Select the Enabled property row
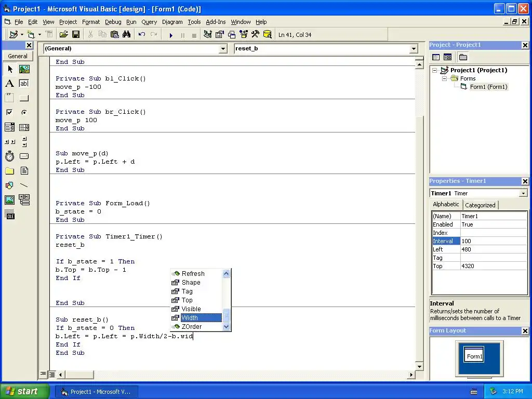Screen dimensions: 532x399 tap(479, 224)
